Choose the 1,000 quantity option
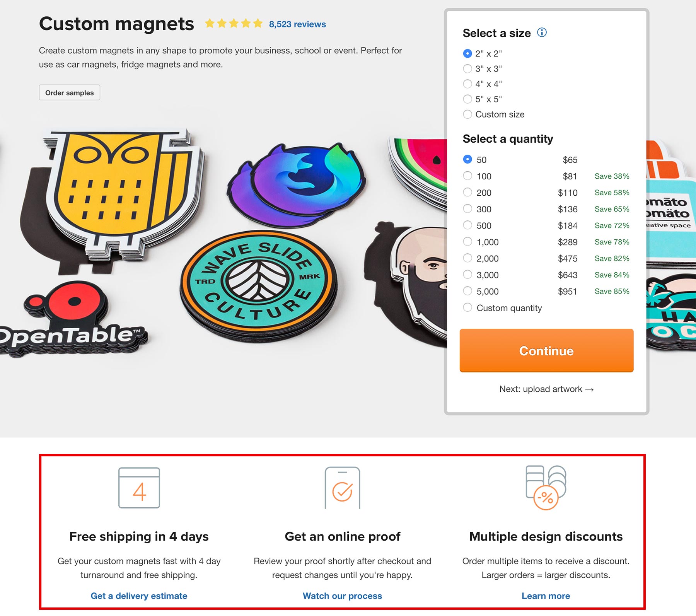 click(x=467, y=242)
